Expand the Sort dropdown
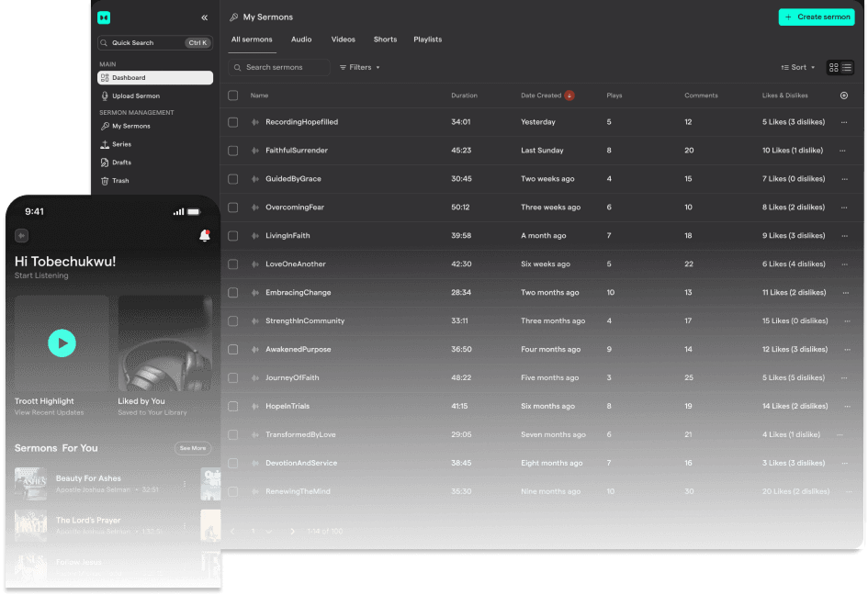Viewport: 868px width, 595px height. tap(797, 67)
